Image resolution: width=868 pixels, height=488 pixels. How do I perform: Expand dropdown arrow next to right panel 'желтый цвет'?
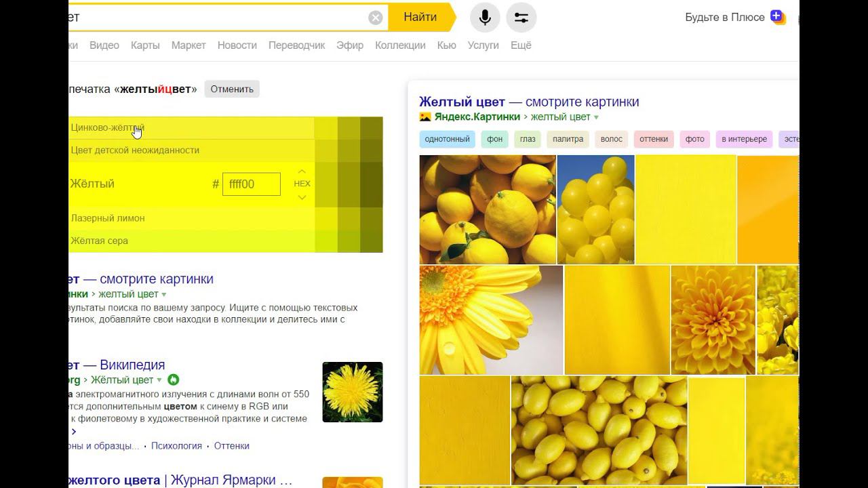tap(597, 117)
